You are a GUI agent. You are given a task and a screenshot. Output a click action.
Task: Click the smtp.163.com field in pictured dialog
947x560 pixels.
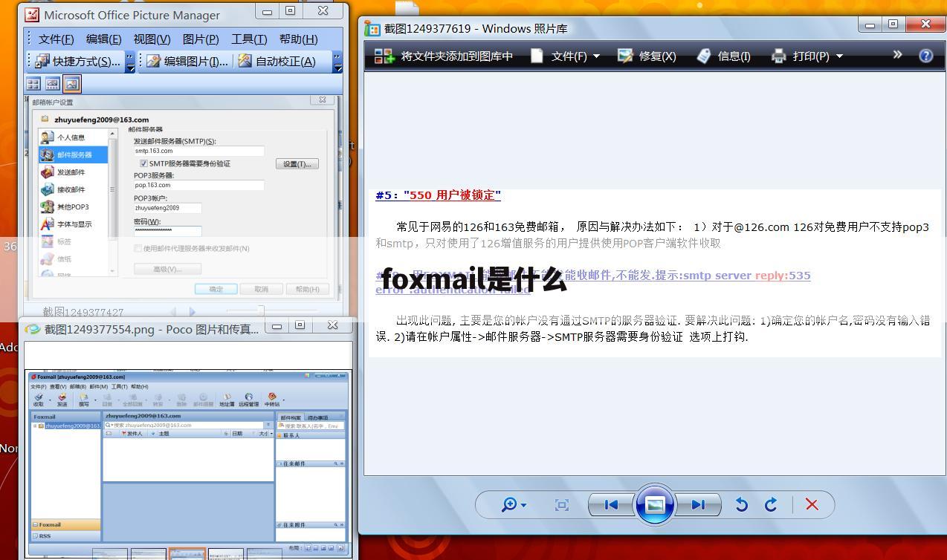(x=198, y=151)
